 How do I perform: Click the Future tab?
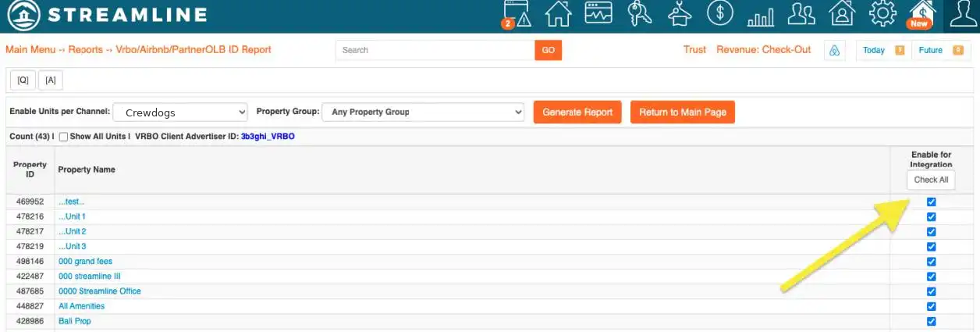click(931, 50)
